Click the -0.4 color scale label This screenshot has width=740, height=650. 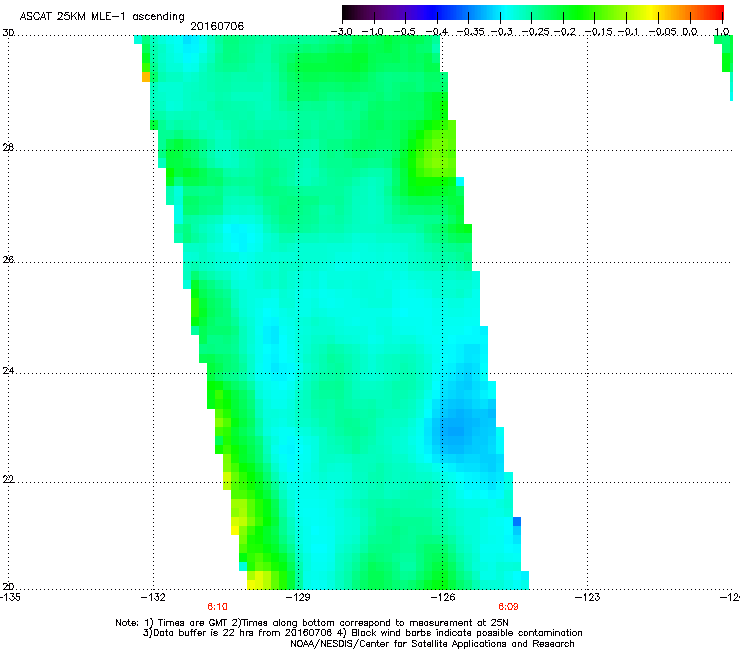(x=437, y=32)
